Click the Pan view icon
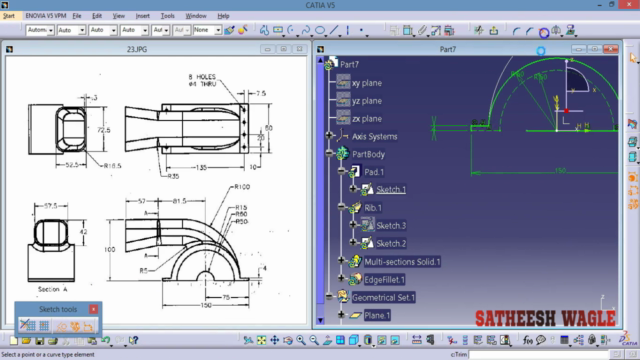640x360 pixels. click(x=274, y=340)
